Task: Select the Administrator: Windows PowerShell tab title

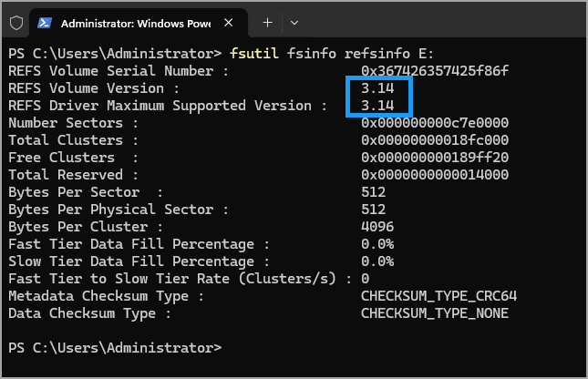Action: 135,24
